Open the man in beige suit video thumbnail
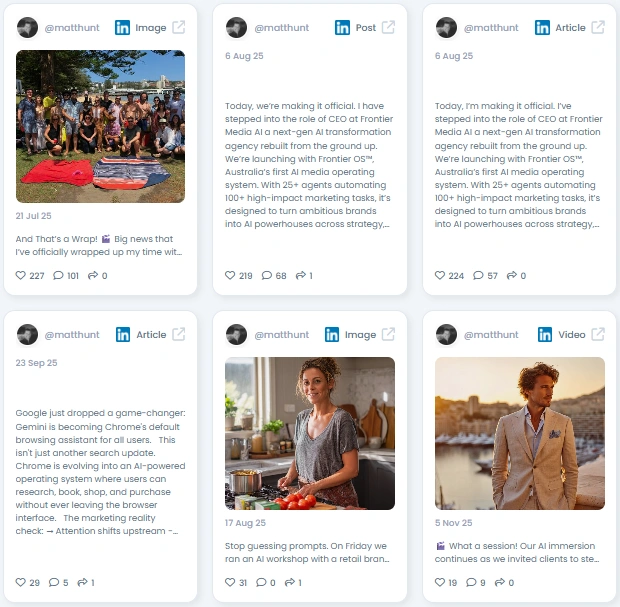Viewport: 620px width, 607px height. 520,433
